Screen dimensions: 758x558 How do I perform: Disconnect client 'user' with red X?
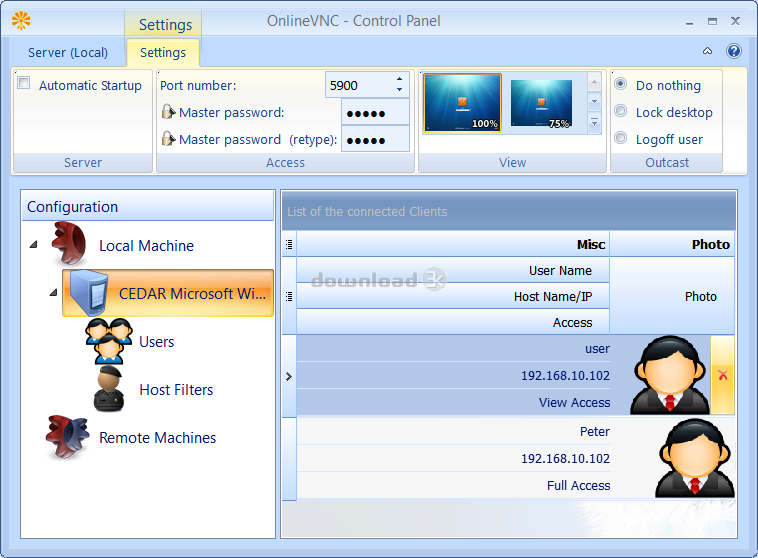click(x=722, y=375)
